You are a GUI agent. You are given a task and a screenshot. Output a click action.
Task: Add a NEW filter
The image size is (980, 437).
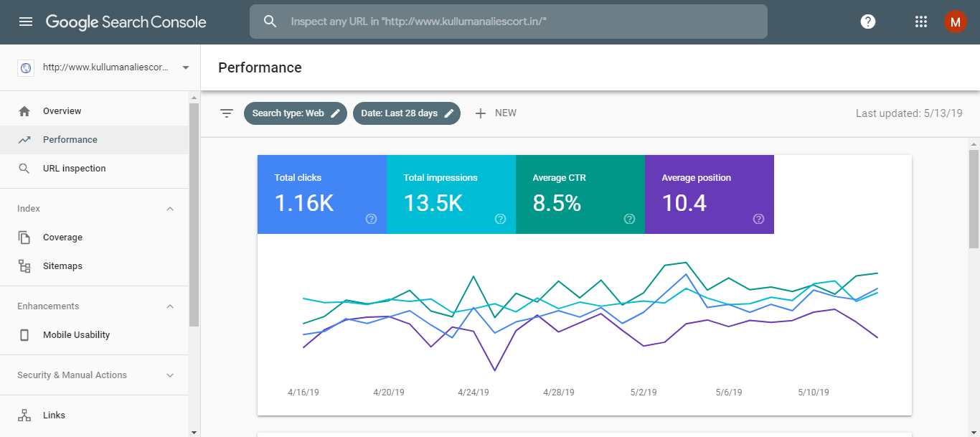496,113
